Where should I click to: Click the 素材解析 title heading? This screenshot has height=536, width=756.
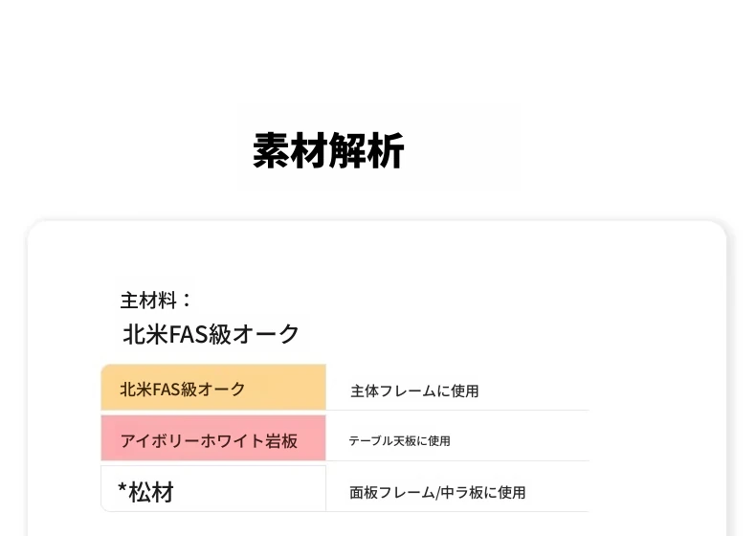[328, 151]
